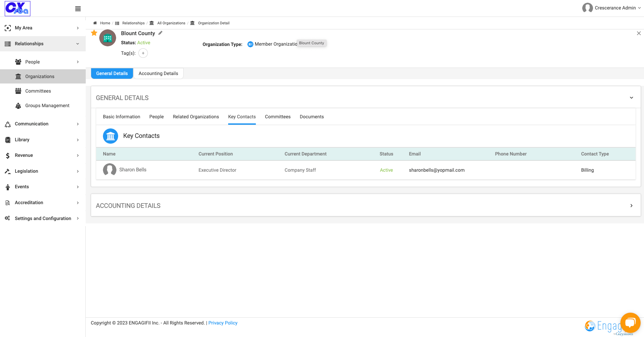Click Home icon in breadcrumb

click(95, 23)
